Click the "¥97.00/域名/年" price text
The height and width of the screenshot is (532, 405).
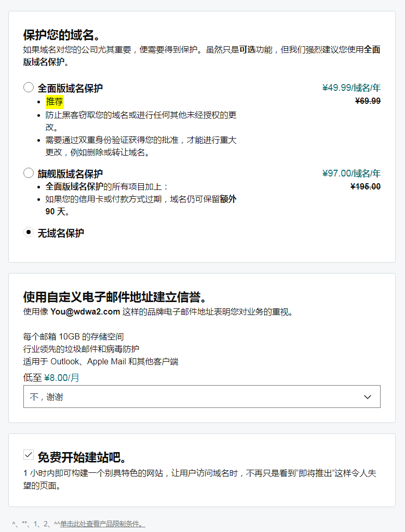[x=351, y=173]
